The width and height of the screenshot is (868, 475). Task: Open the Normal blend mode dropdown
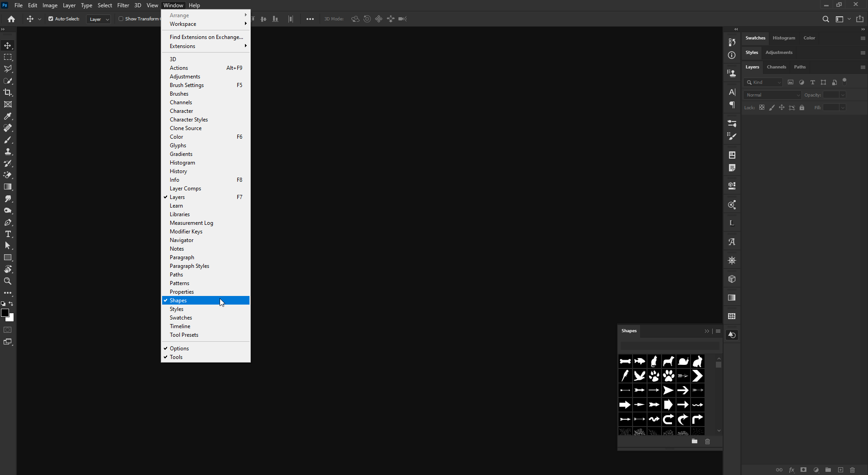tap(772, 95)
